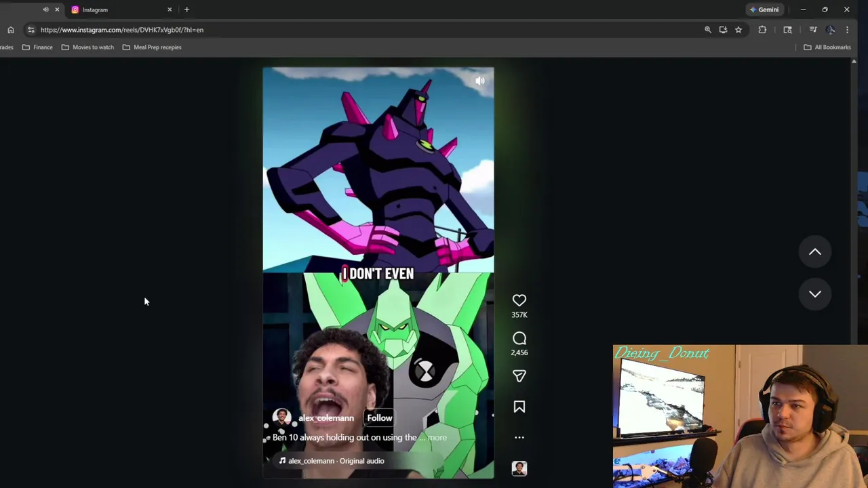Open alex_colemann's profile from the username
Viewport: 868px width, 488px height.
[326, 418]
